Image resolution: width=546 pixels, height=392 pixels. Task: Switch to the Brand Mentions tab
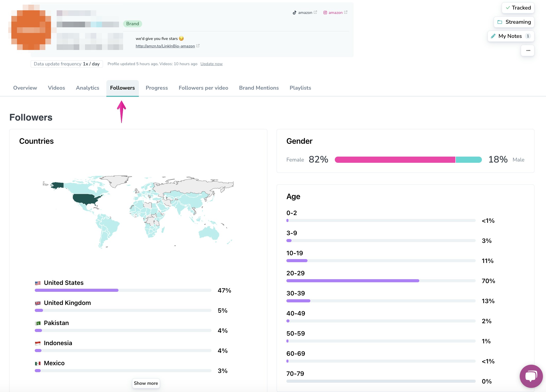coord(259,88)
